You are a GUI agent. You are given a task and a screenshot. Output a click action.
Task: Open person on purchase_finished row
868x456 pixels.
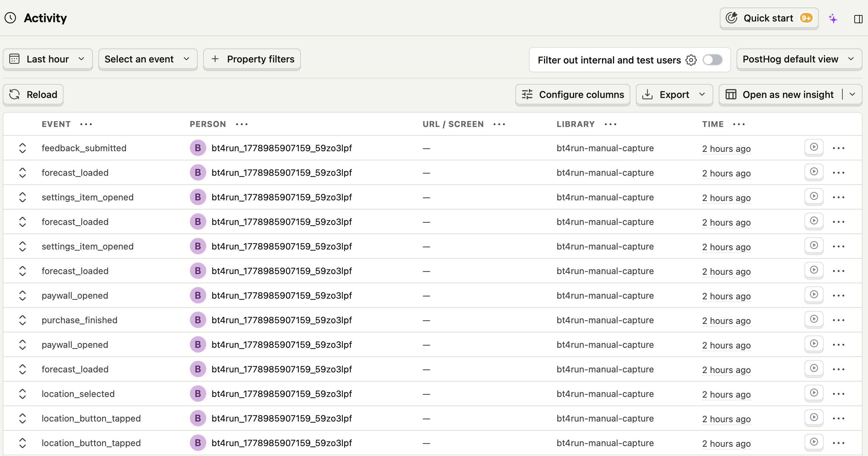pos(271,320)
